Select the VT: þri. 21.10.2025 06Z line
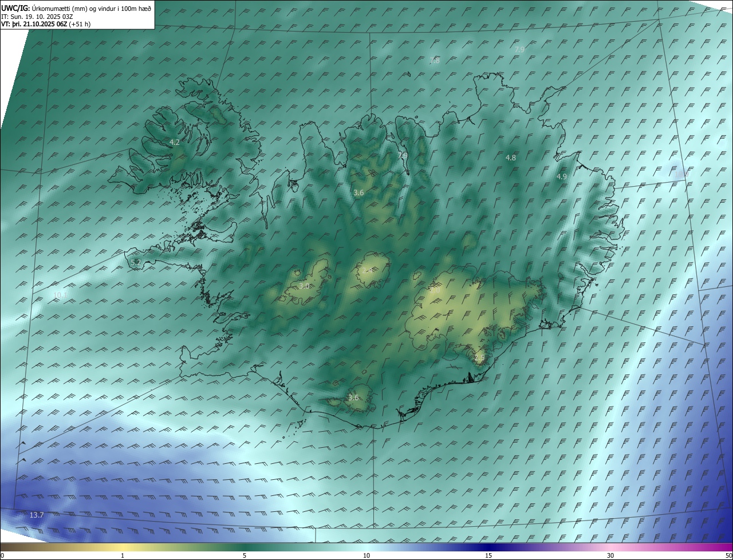Screen dimensions: 733x560 click(x=34, y=24)
